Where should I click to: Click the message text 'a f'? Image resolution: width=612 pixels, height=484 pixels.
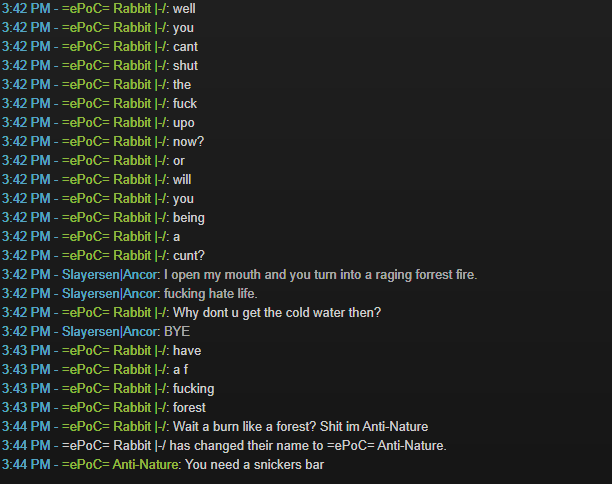[180, 369]
